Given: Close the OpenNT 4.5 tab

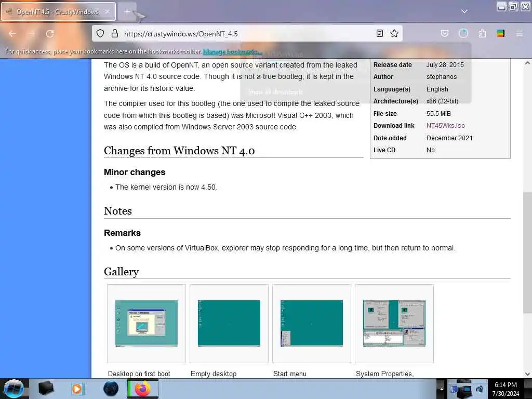Looking at the screenshot, I should click(x=107, y=12).
